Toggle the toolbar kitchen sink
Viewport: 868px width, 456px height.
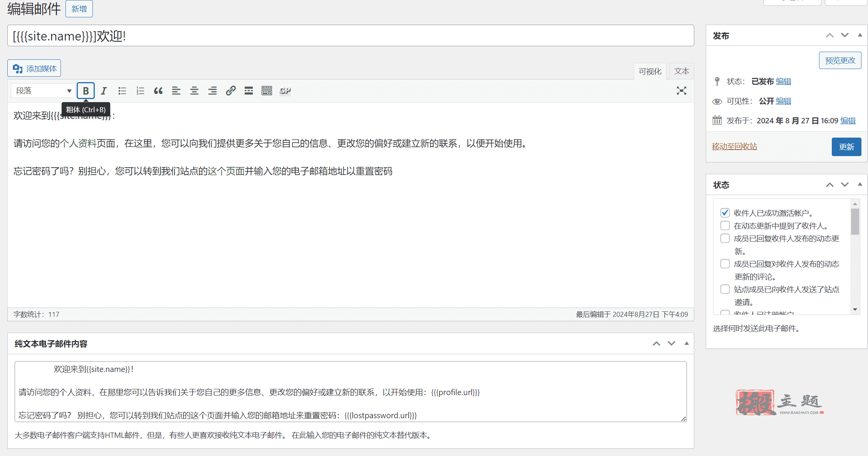267,91
